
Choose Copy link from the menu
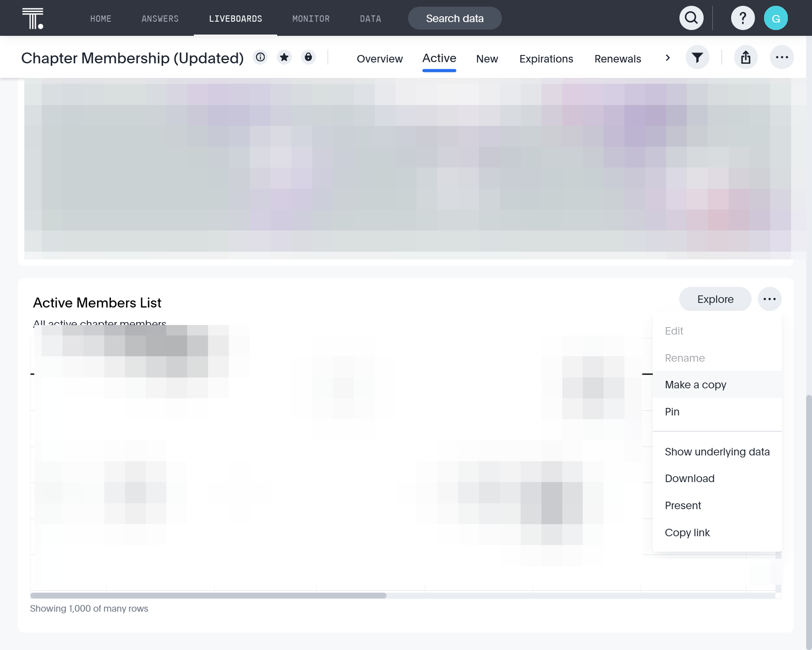click(717, 532)
